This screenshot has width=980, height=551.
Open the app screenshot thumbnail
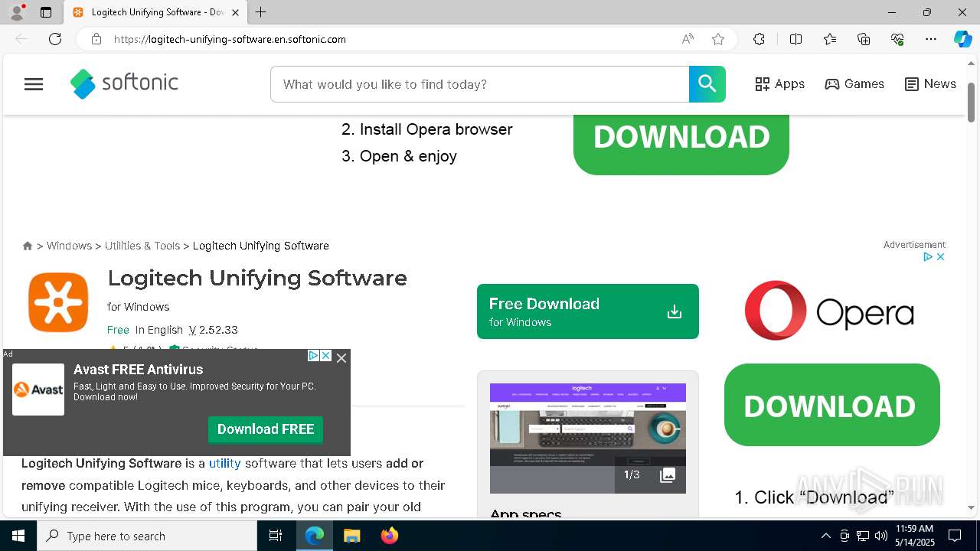coord(588,439)
